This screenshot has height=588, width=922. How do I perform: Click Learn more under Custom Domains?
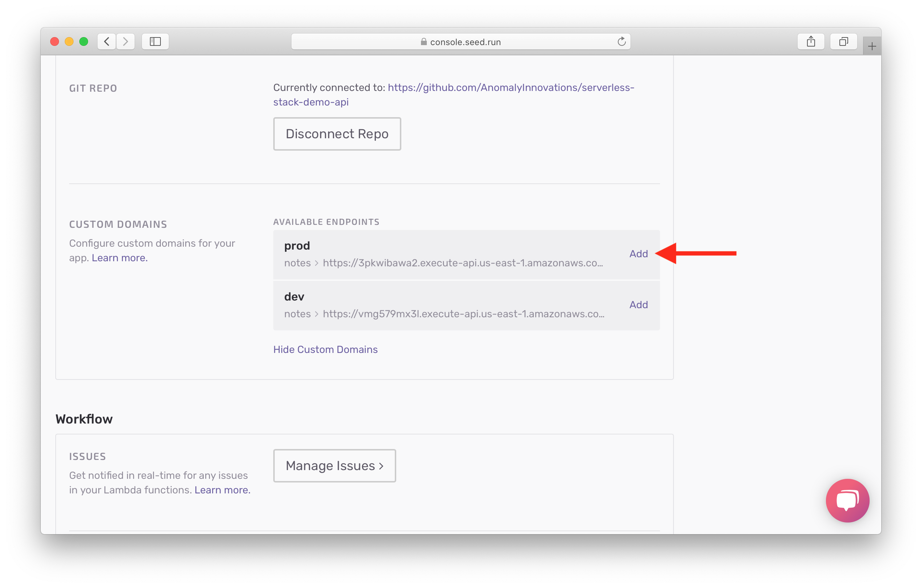point(119,258)
